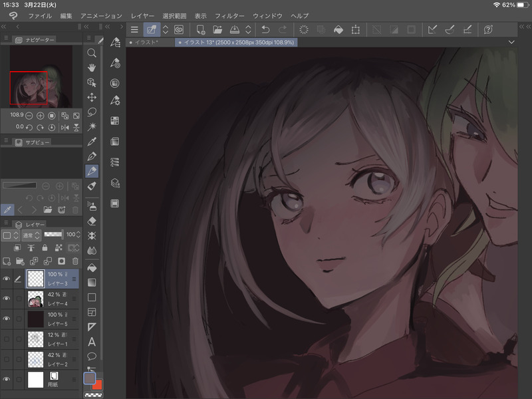Toggle set as reference layer

click(x=31, y=248)
